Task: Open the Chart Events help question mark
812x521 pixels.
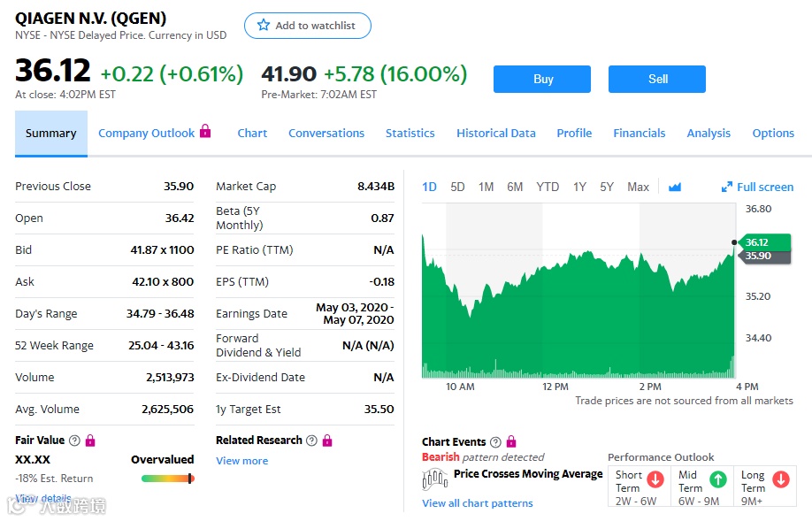Action: 495,441
